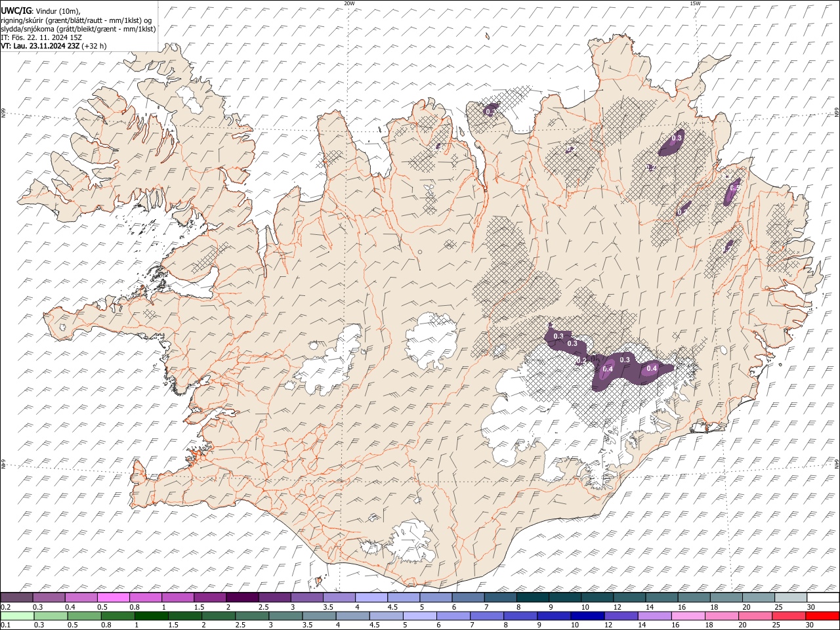
Task: Pick the teal 12 swatch in upper scale
Action: pyautogui.click(x=629, y=598)
